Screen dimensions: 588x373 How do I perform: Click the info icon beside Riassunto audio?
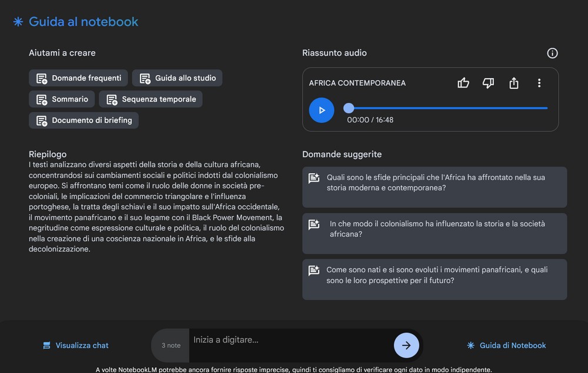(x=552, y=53)
